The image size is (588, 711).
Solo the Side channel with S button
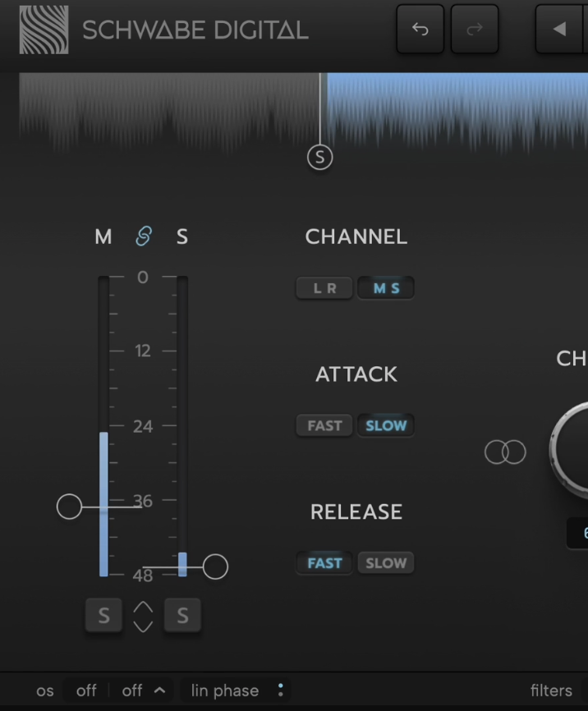[182, 615]
